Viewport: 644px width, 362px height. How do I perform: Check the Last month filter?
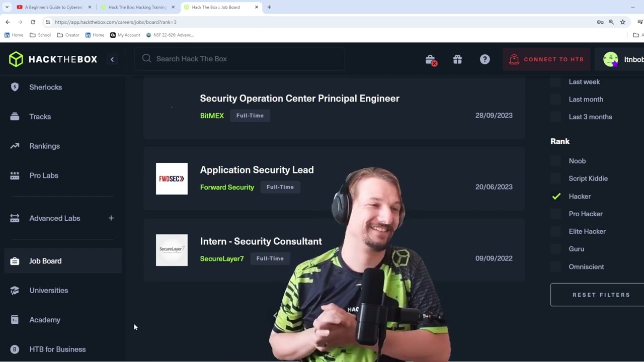[555, 100]
